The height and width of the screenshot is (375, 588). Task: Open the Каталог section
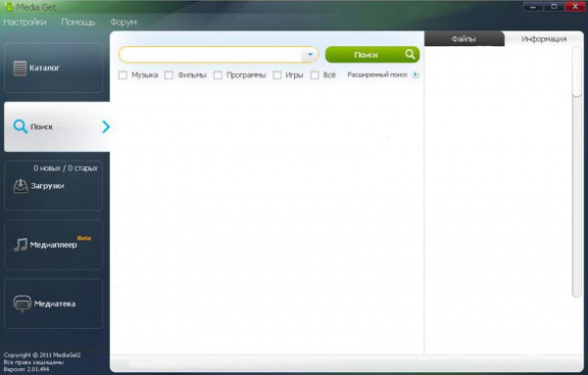tap(53, 68)
